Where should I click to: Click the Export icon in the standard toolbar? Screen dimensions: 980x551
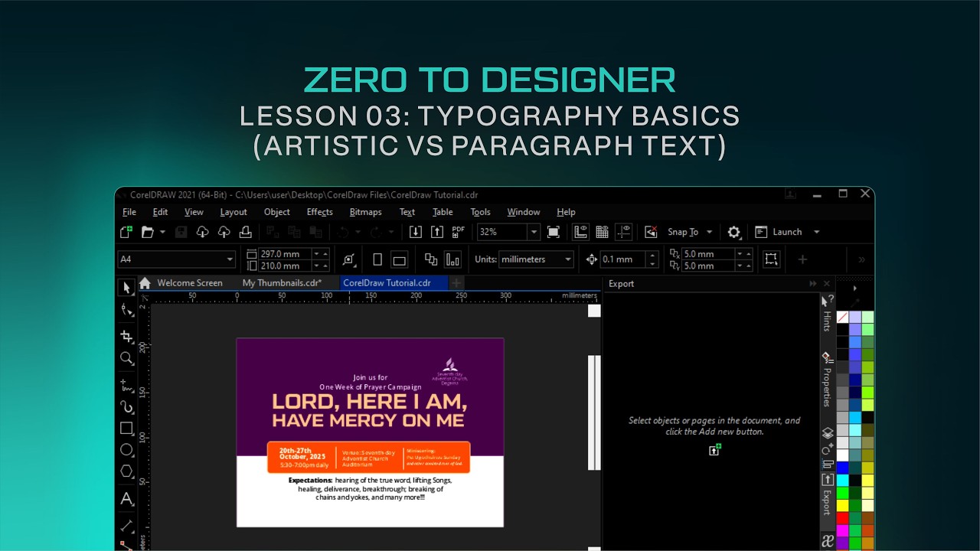point(436,232)
